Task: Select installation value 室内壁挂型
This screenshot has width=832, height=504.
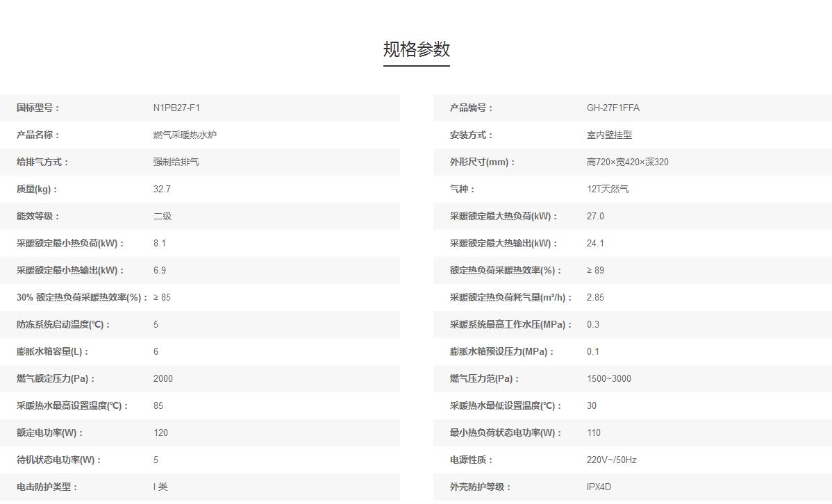Action: pos(609,135)
